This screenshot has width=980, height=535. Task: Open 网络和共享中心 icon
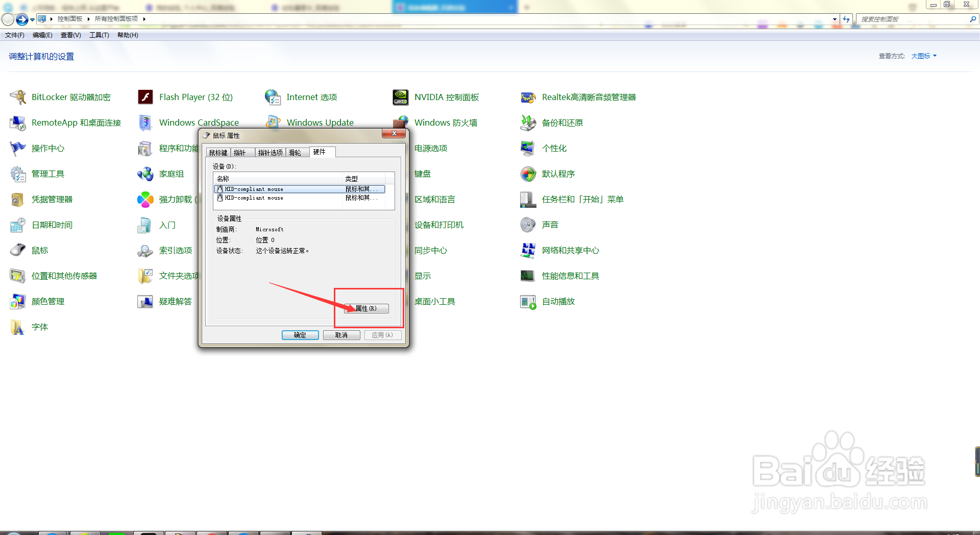pos(528,250)
